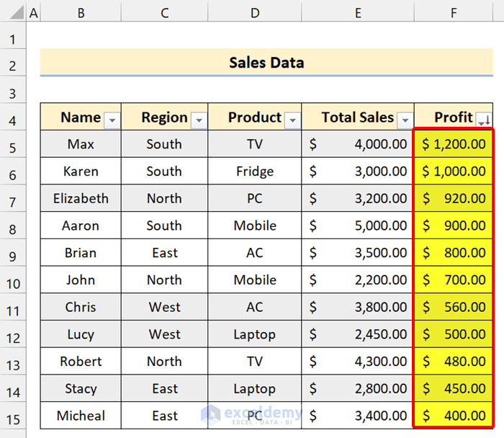This screenshot has height=438, width=504.
Task: Select column E header
Action: click(x=358, y=12)
